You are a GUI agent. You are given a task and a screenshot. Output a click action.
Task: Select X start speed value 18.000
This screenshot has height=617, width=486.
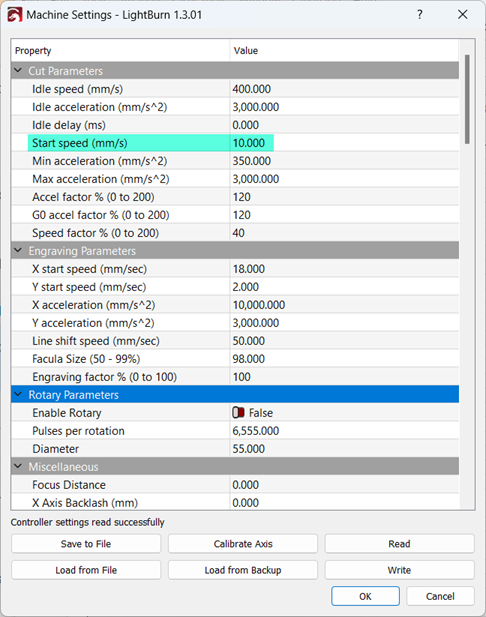[249, 269]
